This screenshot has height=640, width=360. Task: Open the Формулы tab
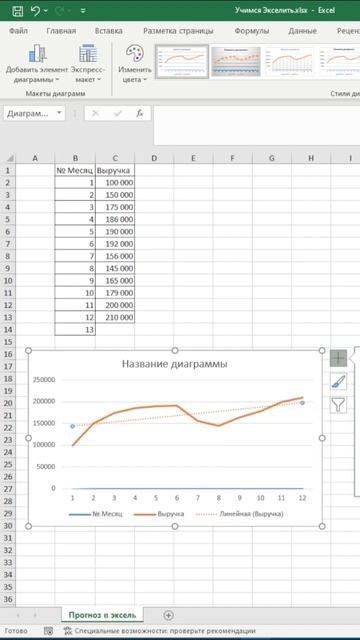pos(251,31)
